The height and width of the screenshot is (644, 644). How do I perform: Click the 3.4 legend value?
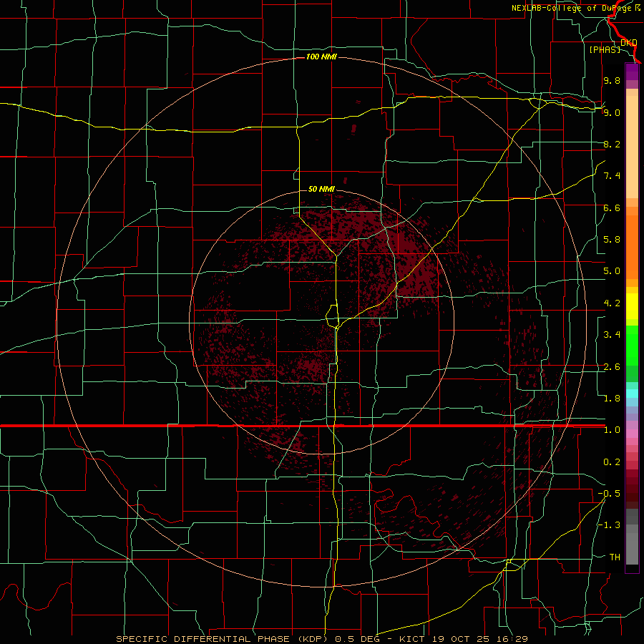pyautogui.click(x=612, y=335)
